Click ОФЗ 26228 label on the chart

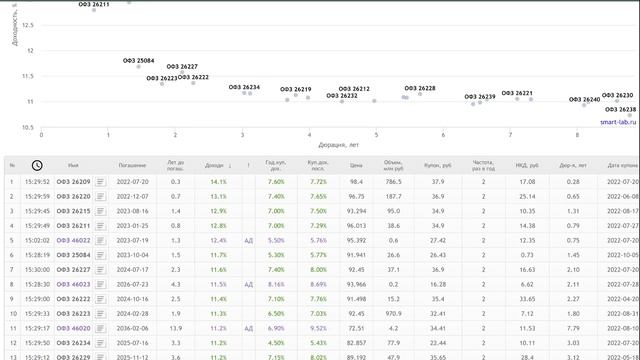[420, 88]
